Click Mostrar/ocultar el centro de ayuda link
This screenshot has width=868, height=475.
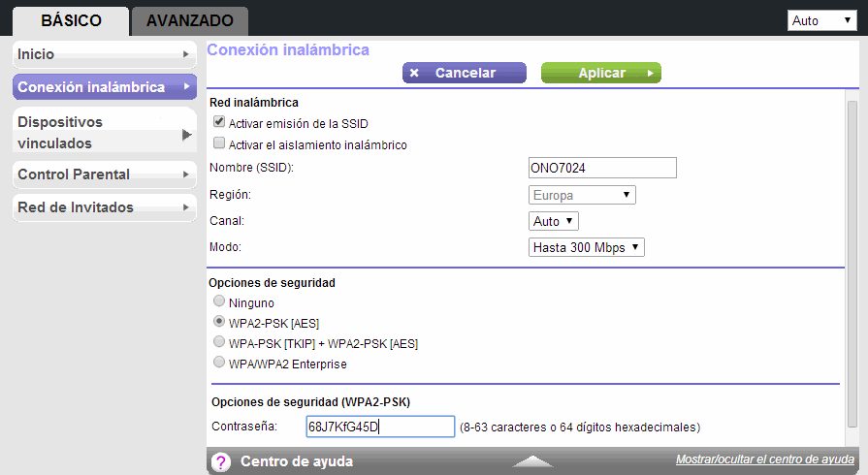point(764,459)
